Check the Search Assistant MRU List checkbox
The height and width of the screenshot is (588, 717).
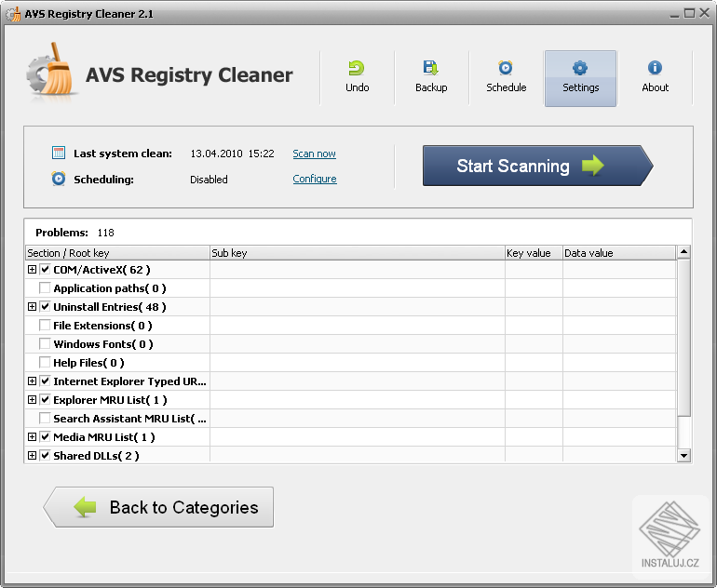tap(45, 418)
